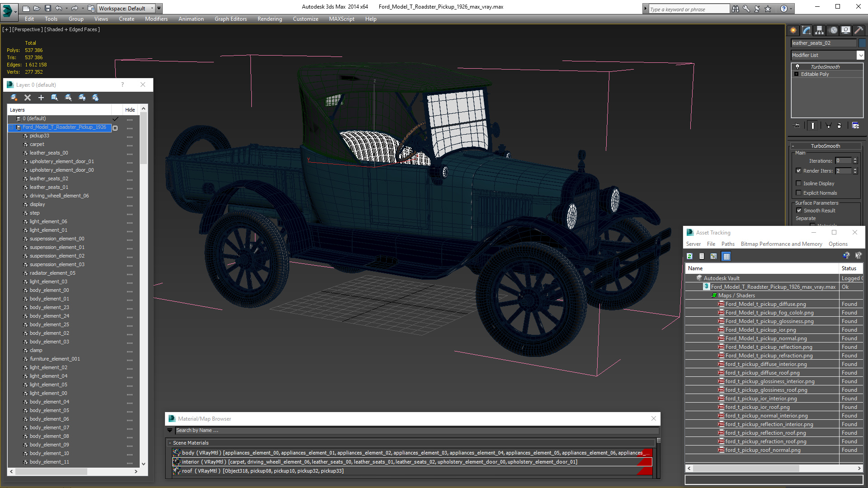Click Add Selected Objects plus icon in Layer dialog

pos(41,98)
